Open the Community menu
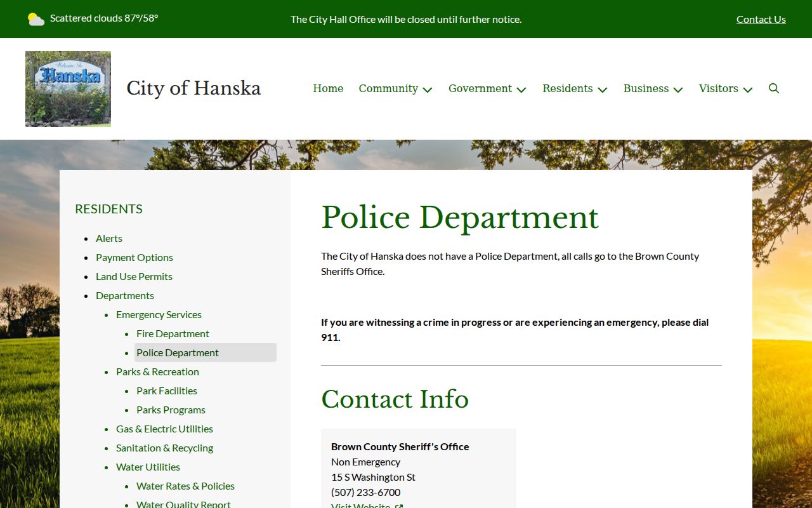812x508 pixels. coord(388,88)
